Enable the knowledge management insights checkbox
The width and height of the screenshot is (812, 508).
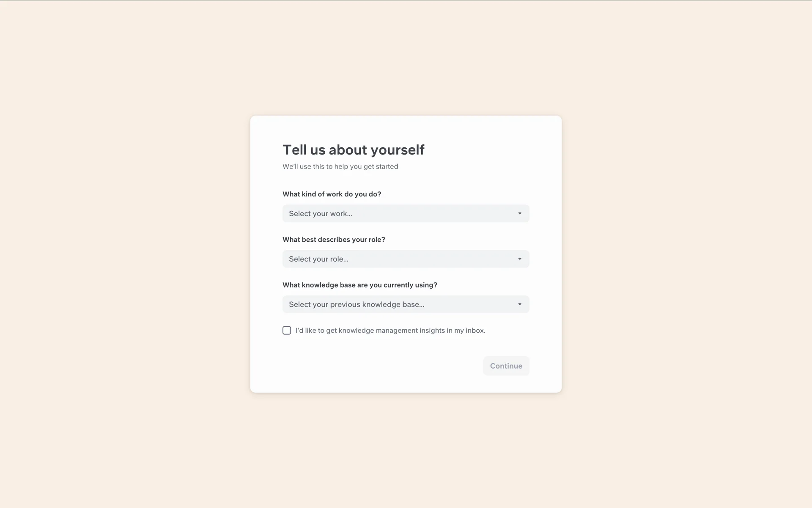point(287,330)
